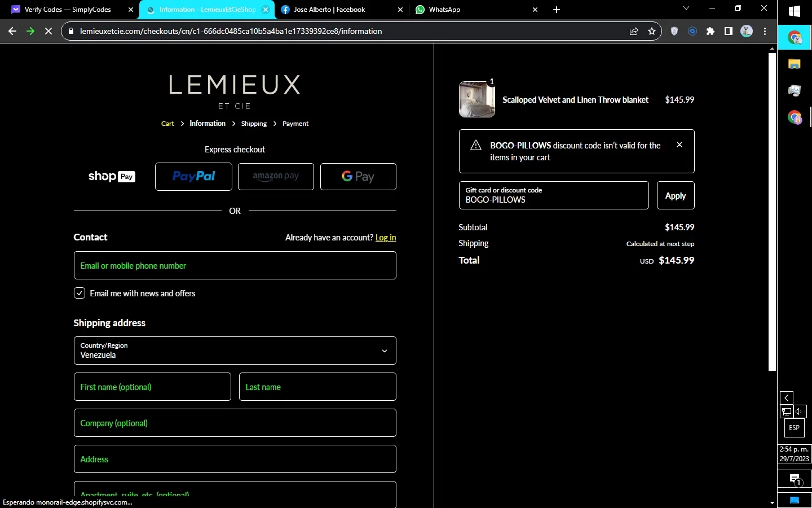Open the Extensions puzzle piece menu
The height and width of the screenshot is (508, 812).
710,31
